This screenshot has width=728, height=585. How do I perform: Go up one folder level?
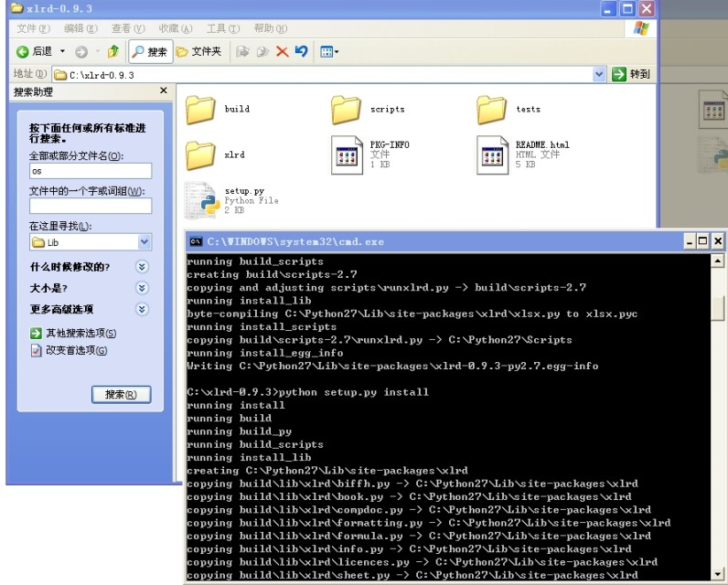pos(113,51)
